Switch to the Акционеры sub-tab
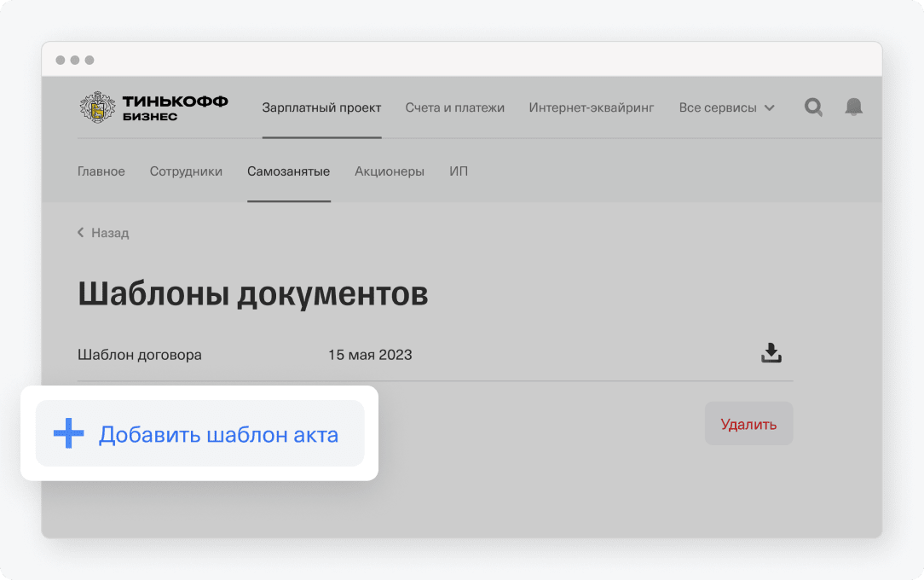924x580 pixels. click(390, 171)
